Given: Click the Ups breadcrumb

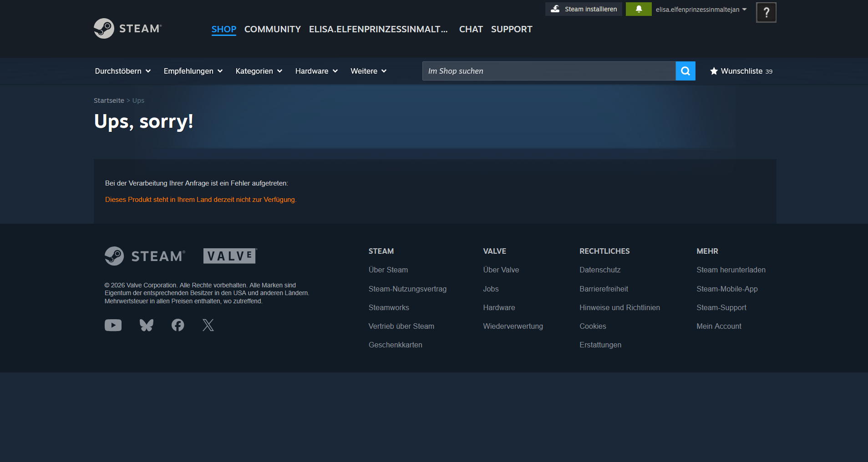Looking at the screenshot, I should (138, 100).
